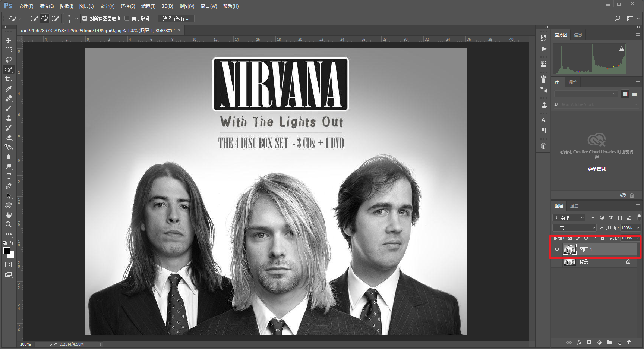Click the Select and Mask button
Viewport: 644px width, 349px height.
176,19
